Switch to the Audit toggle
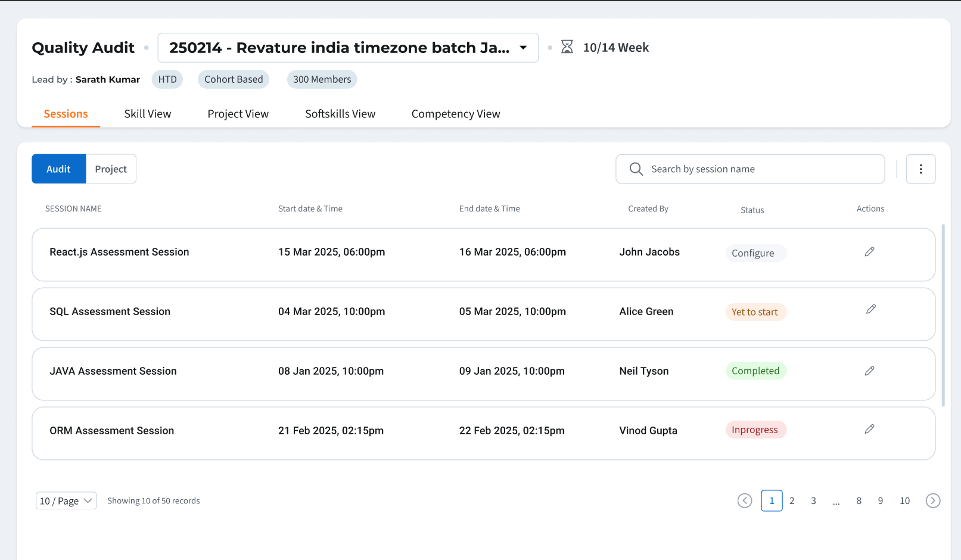Viewport: 961px width, 560px height. 58,169
